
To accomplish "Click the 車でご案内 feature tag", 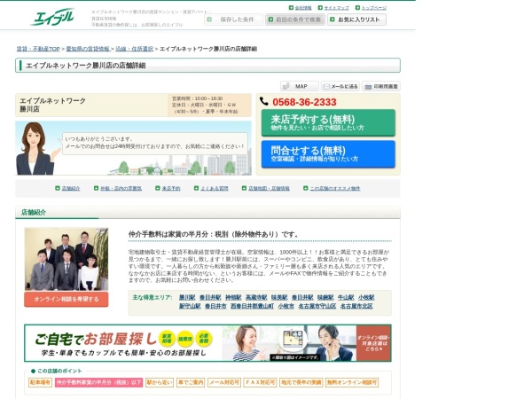I will pyautogui.click(x=191, y=382).
